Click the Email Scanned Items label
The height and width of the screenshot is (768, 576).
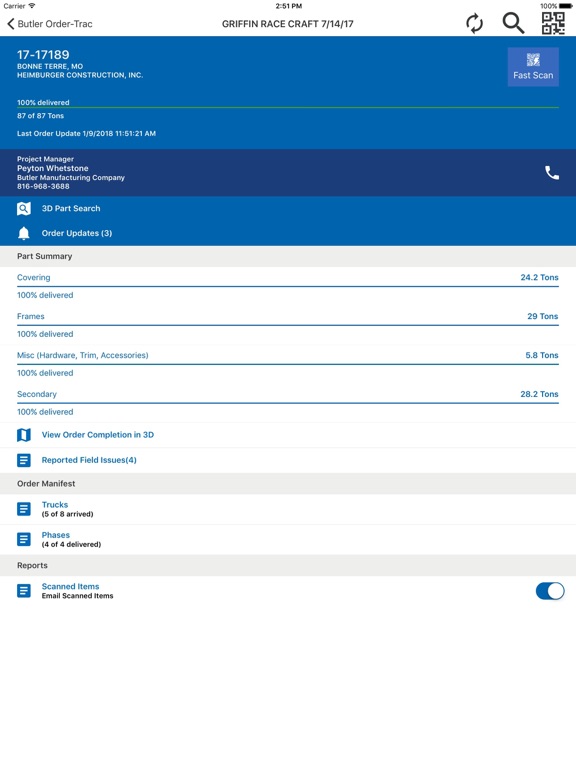pyautogui.click(x=77, y=596)
